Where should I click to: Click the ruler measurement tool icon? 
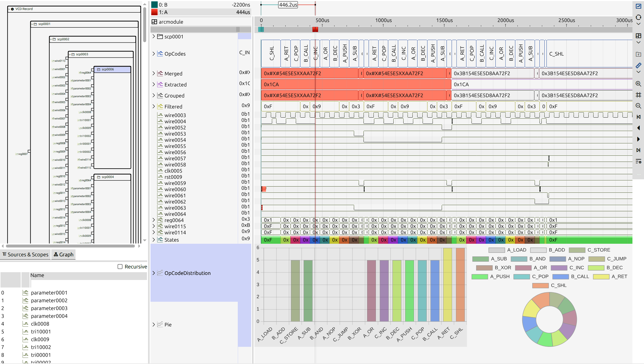pyautogui.click(x=638, y=65)
